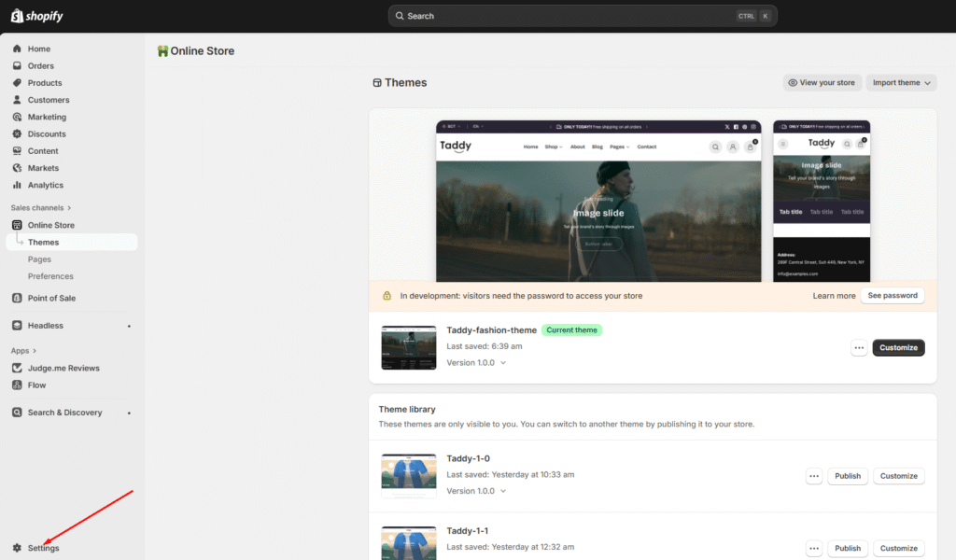Customize the Taddy-fashion-theme current theme
This screenshot has height=560, width=956.
899,348
